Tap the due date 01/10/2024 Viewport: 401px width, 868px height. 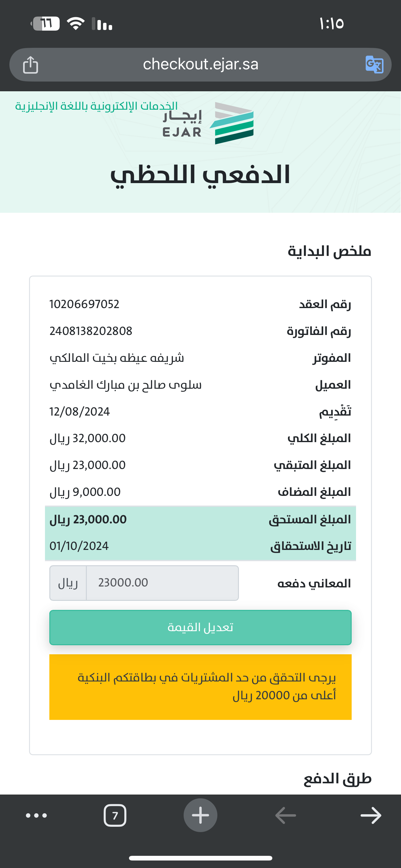(x=79, y=546)
